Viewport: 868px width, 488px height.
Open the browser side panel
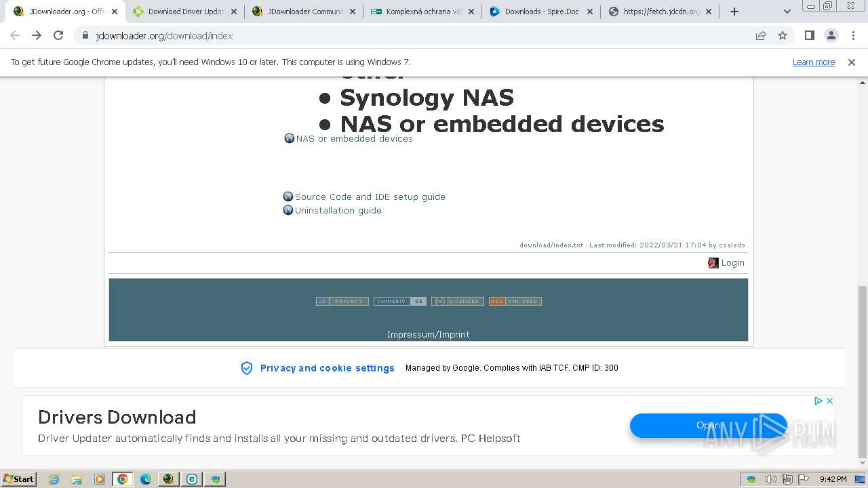(x=809, y=35)
